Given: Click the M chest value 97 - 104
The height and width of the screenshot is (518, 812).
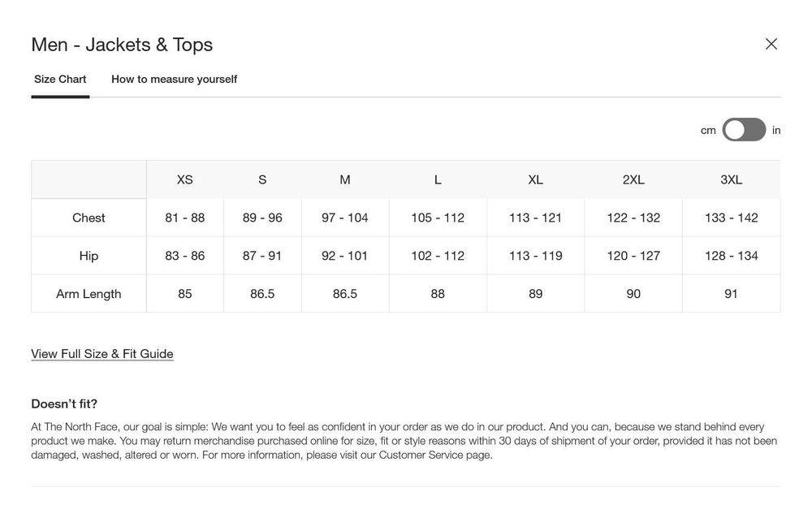Looking at the screenshot, I should (x=345, y=218).
